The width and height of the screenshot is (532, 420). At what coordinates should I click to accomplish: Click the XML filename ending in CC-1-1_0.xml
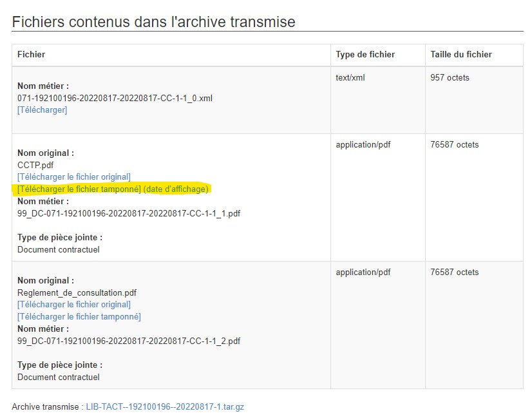point(115,99)
